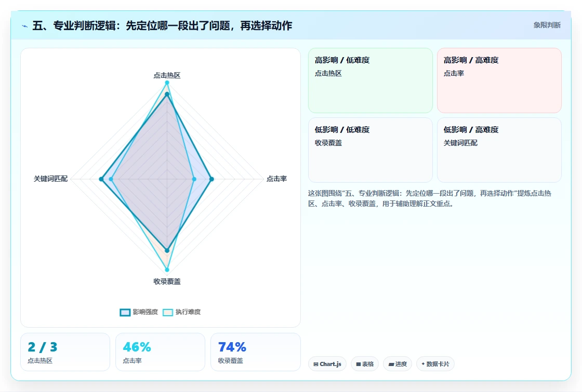Select the 低影响 / 低难度 quadrant card

(371, 150)
